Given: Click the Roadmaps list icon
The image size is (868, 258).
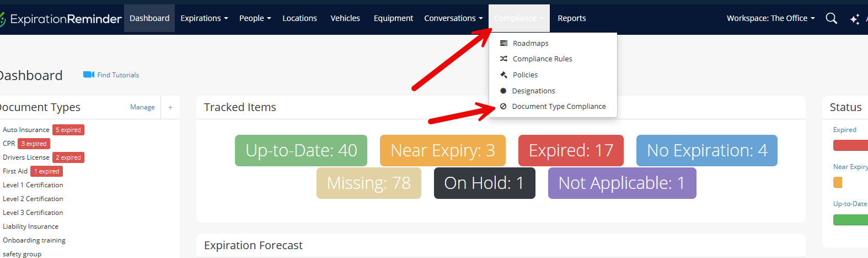Looking at the screenshot, I should 503,43.
